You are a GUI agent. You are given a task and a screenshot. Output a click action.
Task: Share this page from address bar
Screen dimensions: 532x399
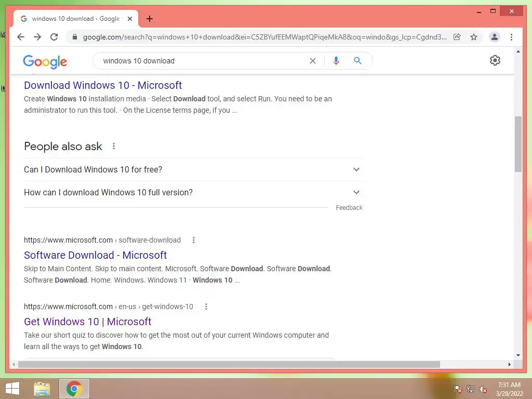[x=457, y=37]
